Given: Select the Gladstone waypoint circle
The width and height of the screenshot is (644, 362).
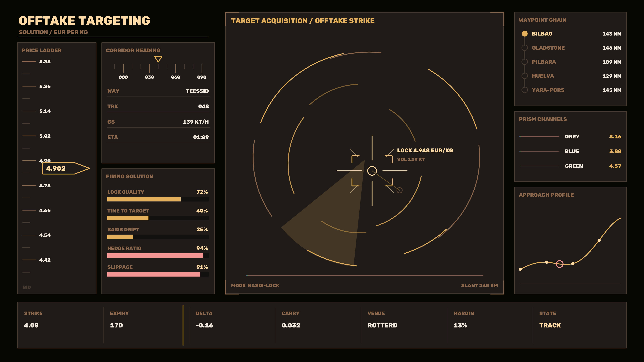Looking at the screenshot, I should (x=524, y=48).
